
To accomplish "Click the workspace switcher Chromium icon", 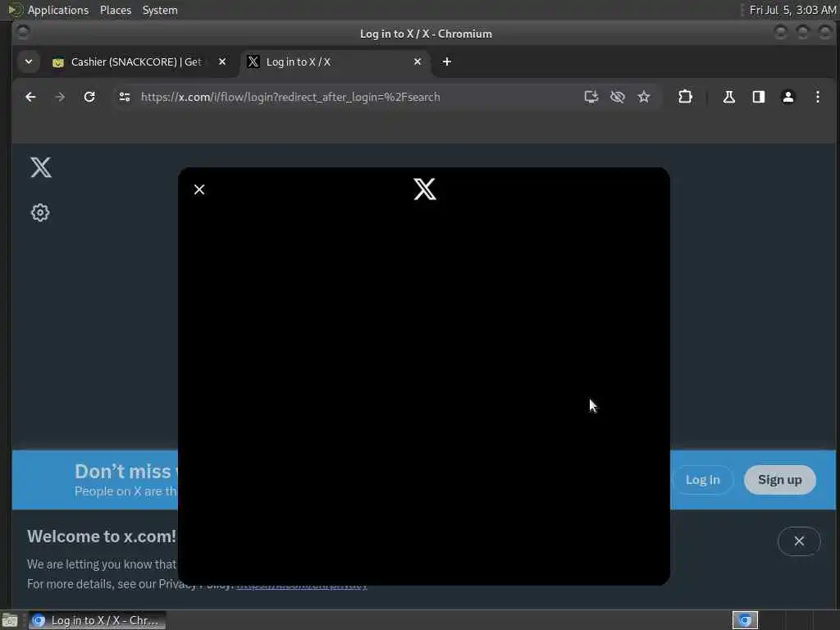I will [745, 620].
